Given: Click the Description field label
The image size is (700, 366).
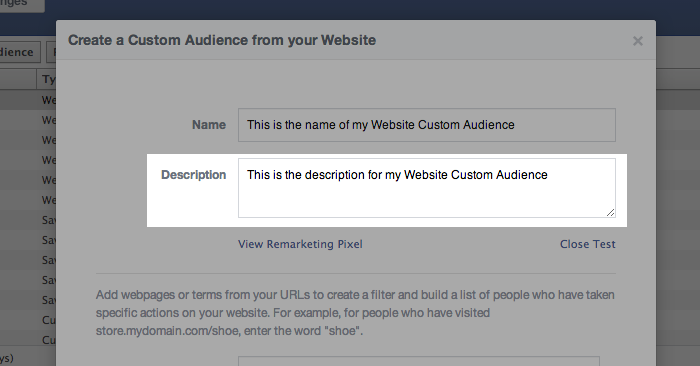Looking at the screenshot, I should [193, 175].
